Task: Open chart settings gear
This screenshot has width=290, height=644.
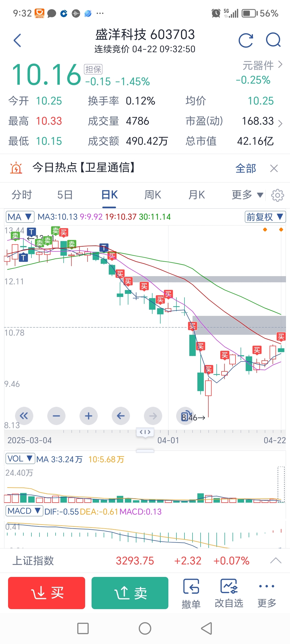Action: [x=277, y=195]
